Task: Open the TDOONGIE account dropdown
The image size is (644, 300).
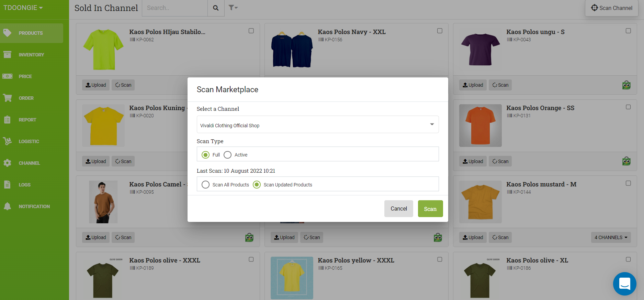Action: tap(23, 8)
